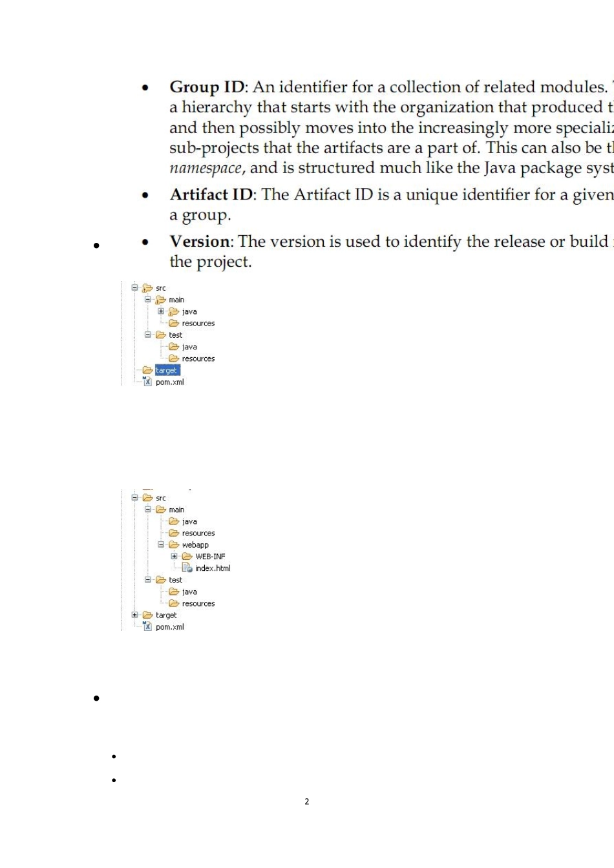This screenshot has width=614, height=868.
Task: Select resources label under test in webapp tree
Action: click(198, 604)
